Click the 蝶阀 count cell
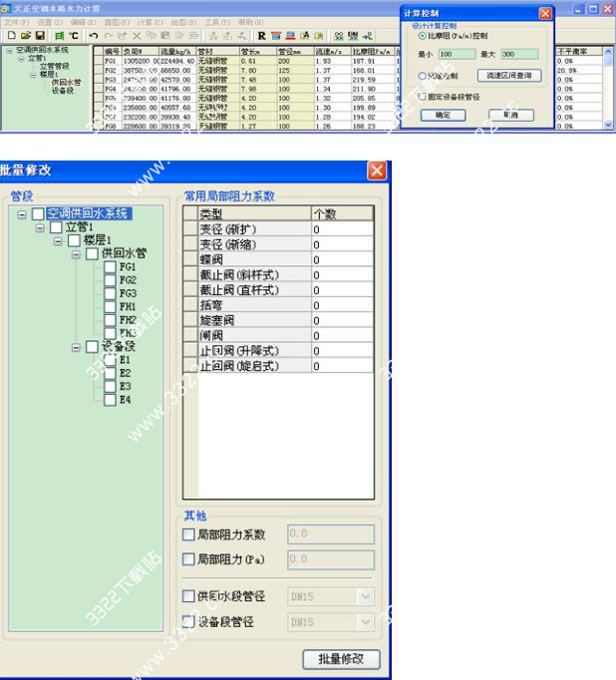Screen dimensions: 616x680 click(343, 260)
